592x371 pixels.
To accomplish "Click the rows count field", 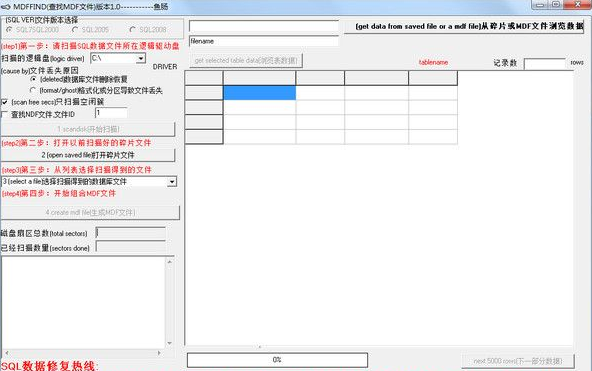I will [545, 63].
